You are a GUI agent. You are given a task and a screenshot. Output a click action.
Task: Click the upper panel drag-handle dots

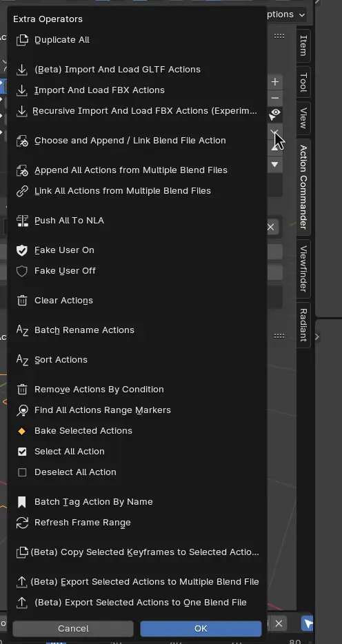coord(279,36)
